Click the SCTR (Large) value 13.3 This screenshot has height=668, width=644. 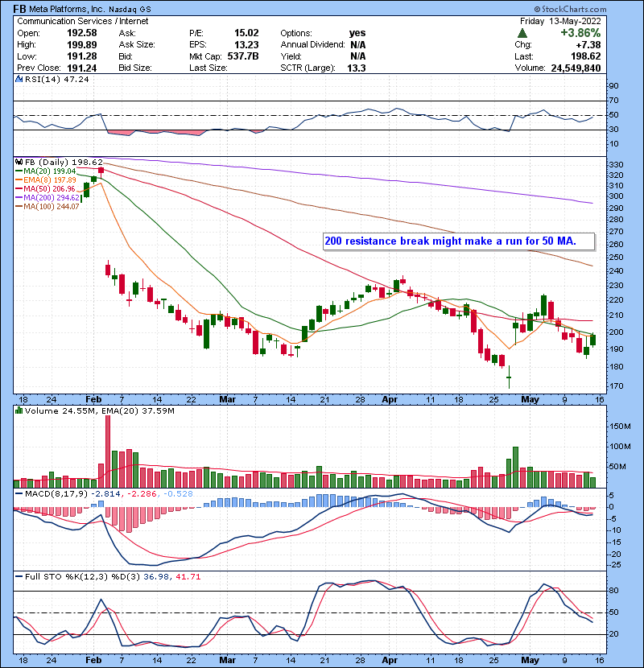(x=357, y=68)
